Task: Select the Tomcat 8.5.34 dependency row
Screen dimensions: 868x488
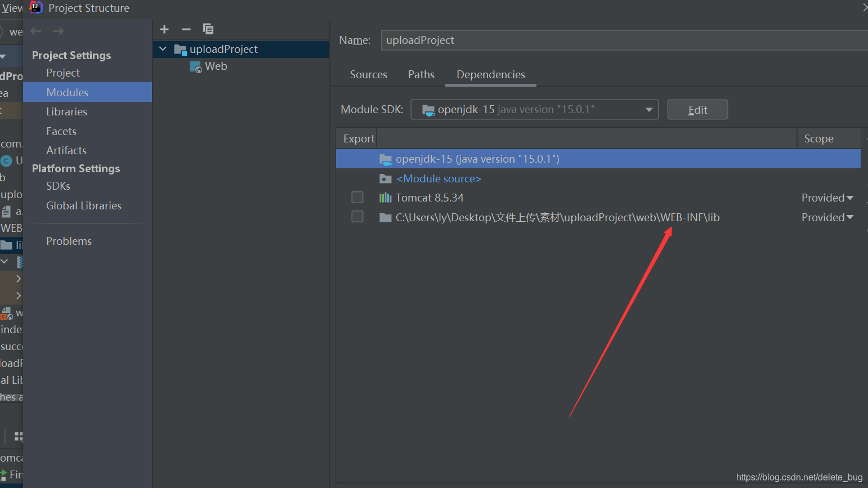Action: pyautogui.click(x=598, y=198)
